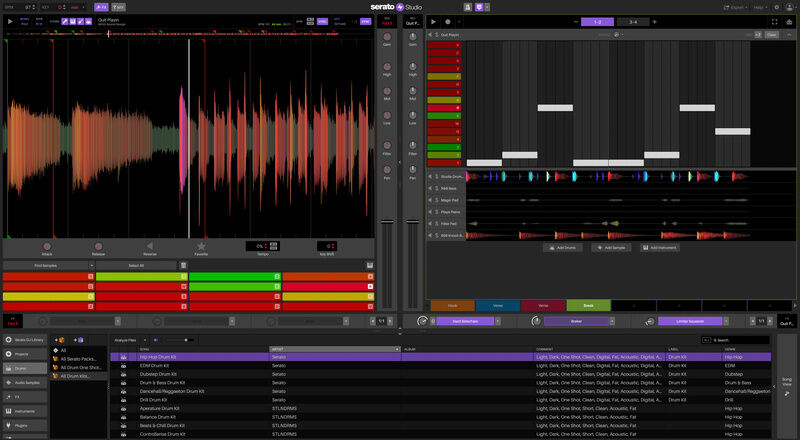Adjust the Release knob

tap(98, 247)
